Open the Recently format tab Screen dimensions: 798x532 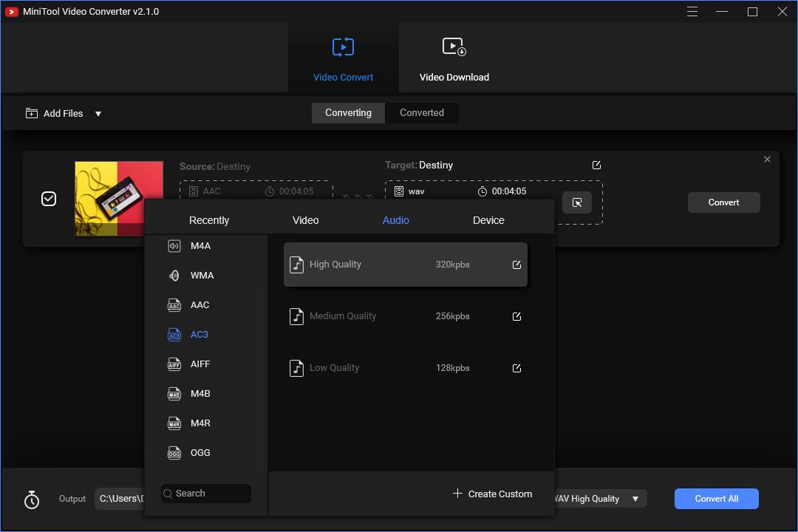click(208, 220)
